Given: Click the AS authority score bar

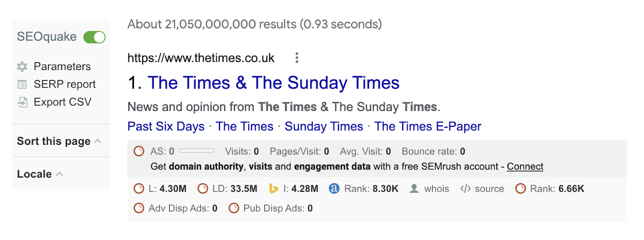Looking at the screenshot, I should (x=196, y=151).
